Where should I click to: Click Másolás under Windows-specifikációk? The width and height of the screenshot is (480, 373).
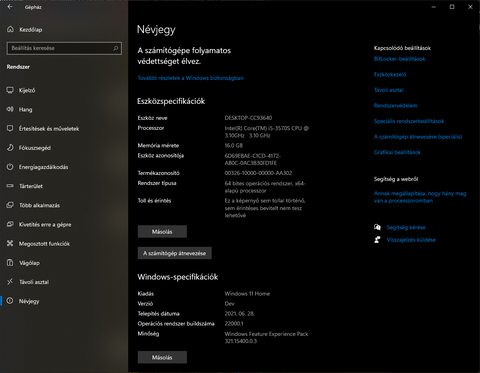(162, 357)
